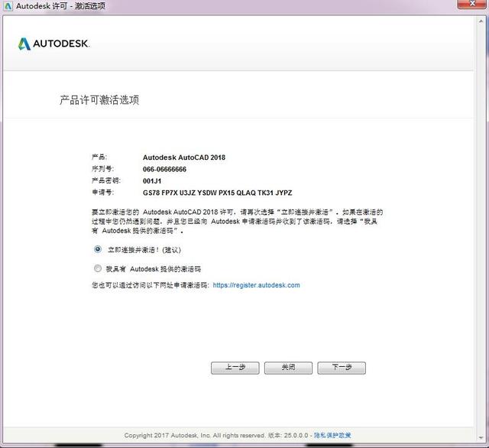Click product name Autodesk AutoCAD 2018
The image size is (489, 448).
[184, 157]
